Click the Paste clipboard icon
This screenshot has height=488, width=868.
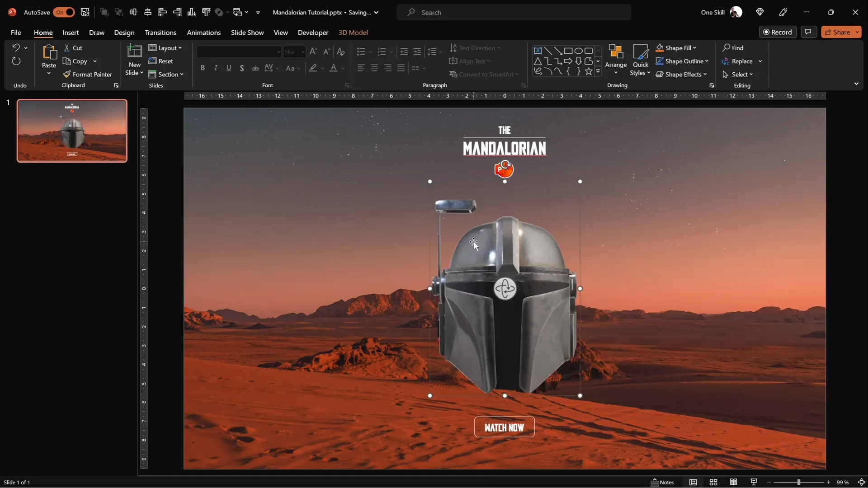click(49, 52)
